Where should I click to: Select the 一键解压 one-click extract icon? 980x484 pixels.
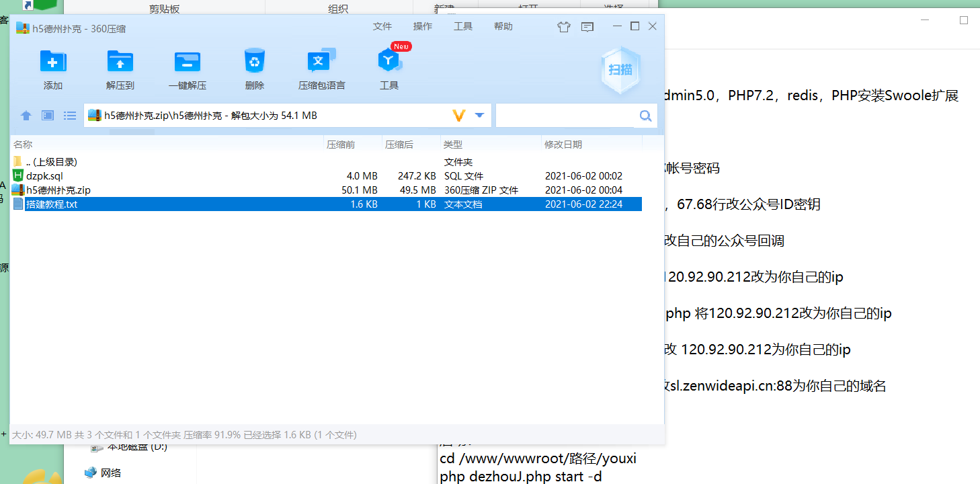187,67
